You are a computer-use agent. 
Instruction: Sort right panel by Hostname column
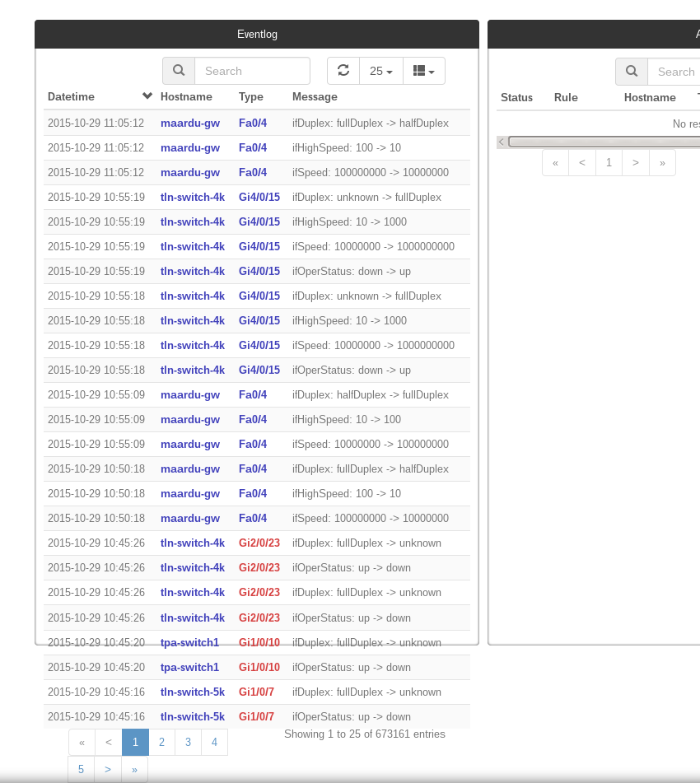[x=650, y=98]
